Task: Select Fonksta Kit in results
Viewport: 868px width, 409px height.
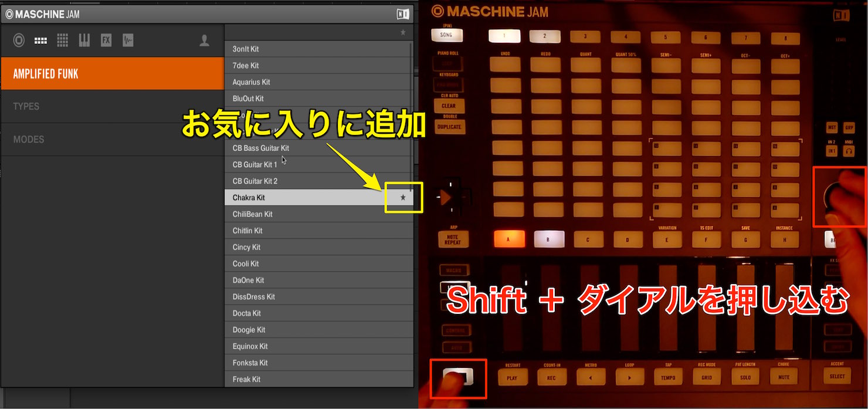Action: pyautogui.click(x=318, y=362)
